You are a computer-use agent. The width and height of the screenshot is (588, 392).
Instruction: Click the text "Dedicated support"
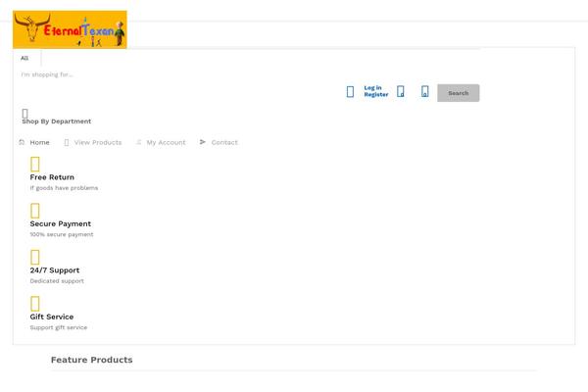tap(57, 281)
